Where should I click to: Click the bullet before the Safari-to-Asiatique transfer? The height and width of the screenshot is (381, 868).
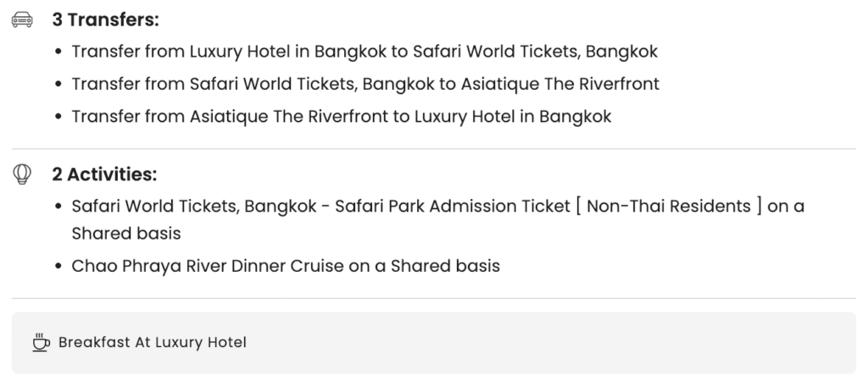pyautogui.click(x=58, y=85)
